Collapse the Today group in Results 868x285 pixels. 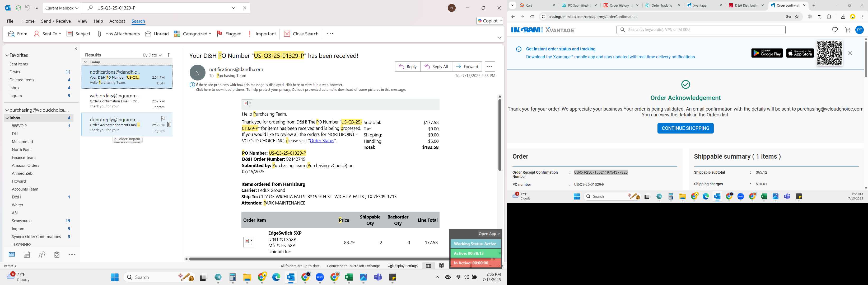tap(85, 62)
